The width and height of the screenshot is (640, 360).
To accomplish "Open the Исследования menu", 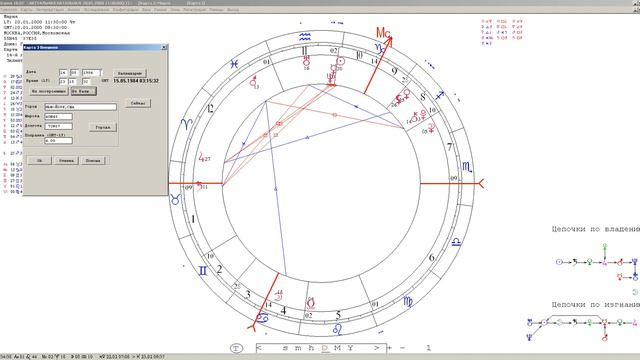I will click(x=96, y=9).
